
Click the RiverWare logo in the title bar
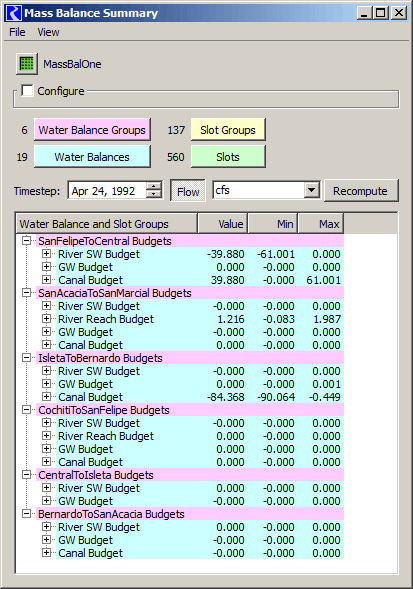[x=14, y=13]
